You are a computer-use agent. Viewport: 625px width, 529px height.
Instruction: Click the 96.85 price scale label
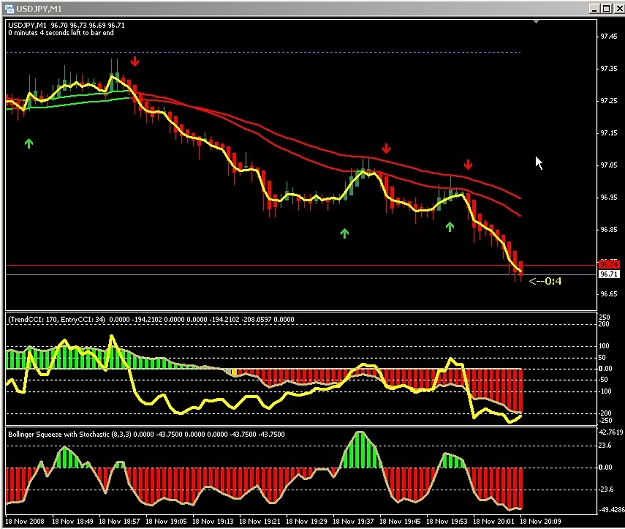(608, 230)
